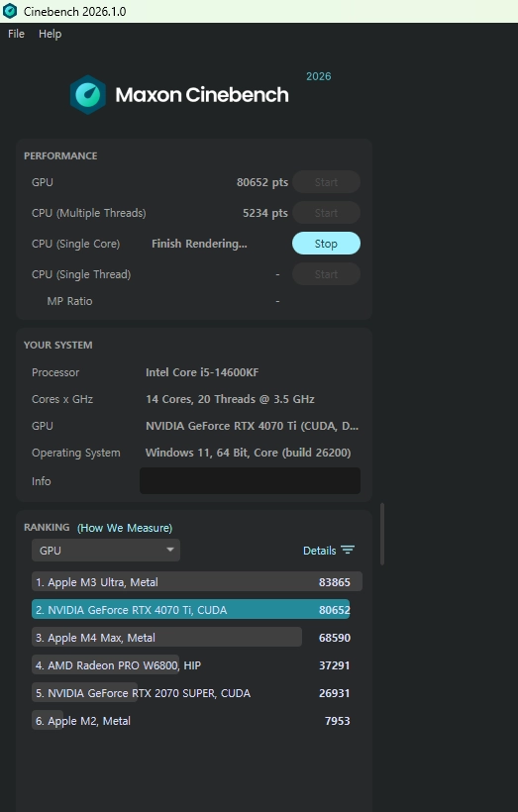Image resolution: width=518 pixels, height=812 pixels.
Task: Click the MP Ratio label
Action: click(69, 301)
